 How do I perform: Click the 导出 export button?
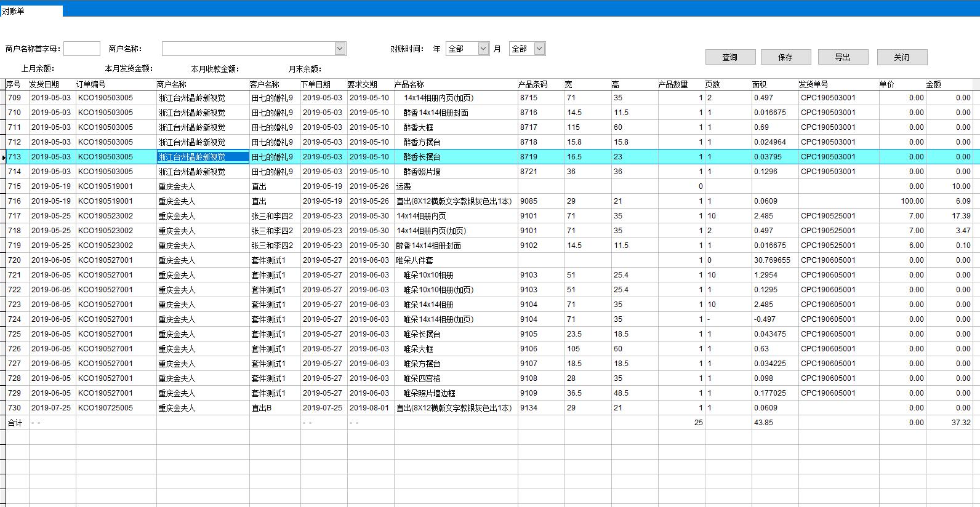click(x=842, y=57)
